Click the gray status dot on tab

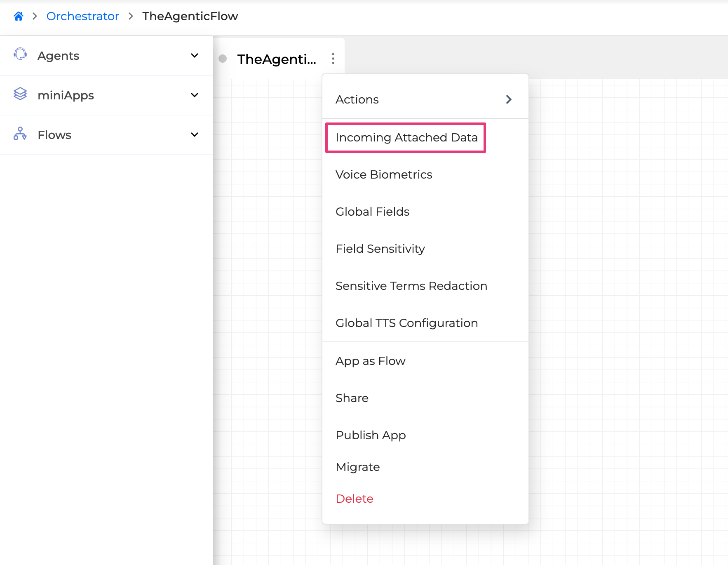(x=223, y=59)
